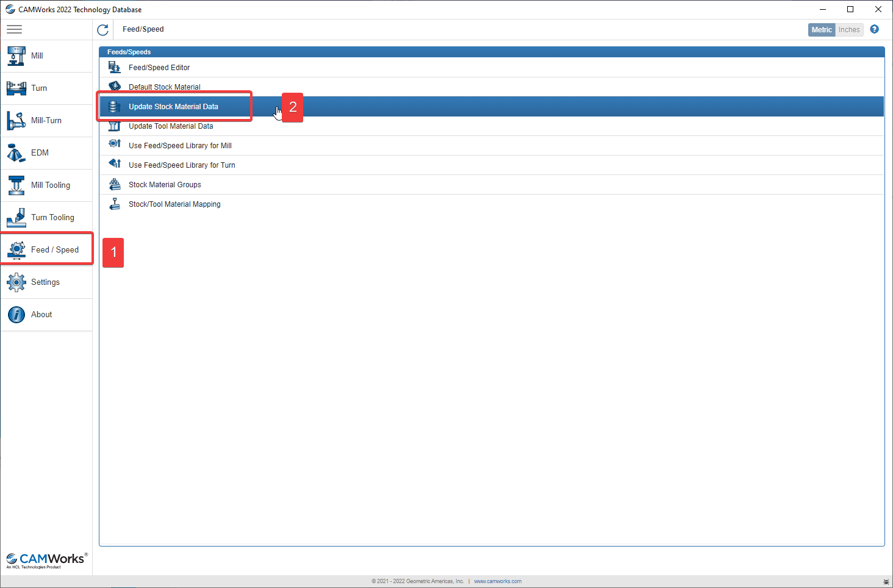
Task: Maximize the Technology Database window
Action: tap(850, 9)
